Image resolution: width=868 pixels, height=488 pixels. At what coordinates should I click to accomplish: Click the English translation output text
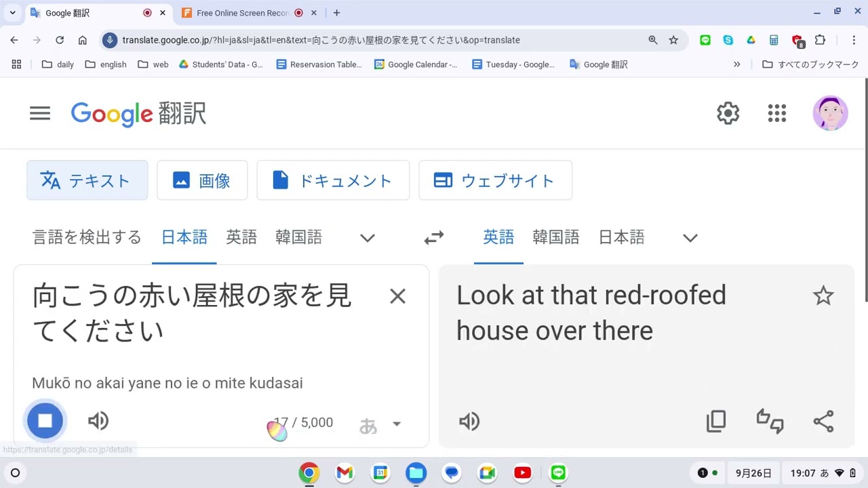[x=591, y=313]
